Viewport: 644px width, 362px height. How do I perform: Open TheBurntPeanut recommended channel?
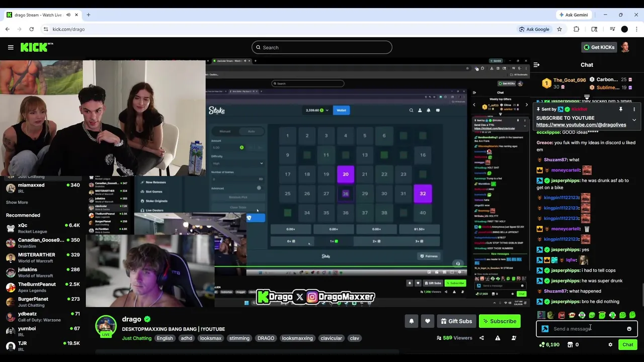click(x=43, y=287)
